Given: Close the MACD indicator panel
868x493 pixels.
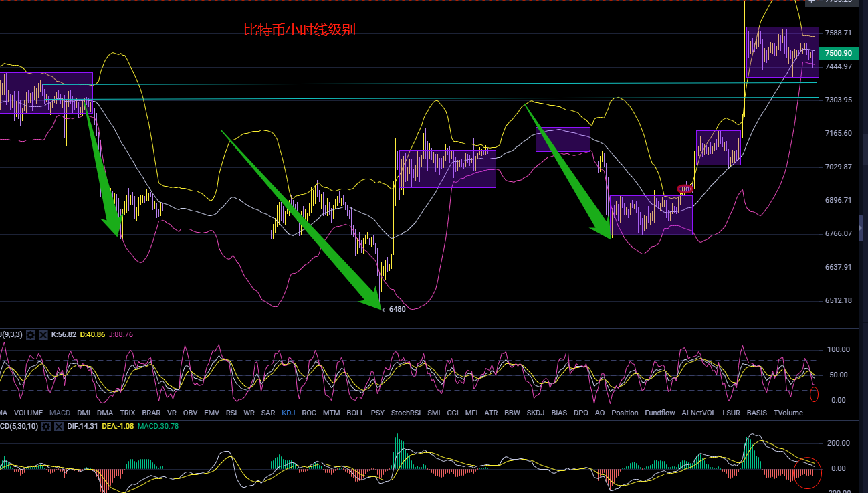Looking at the screenshot, I should pyautogui.click(x=59, y=426).
